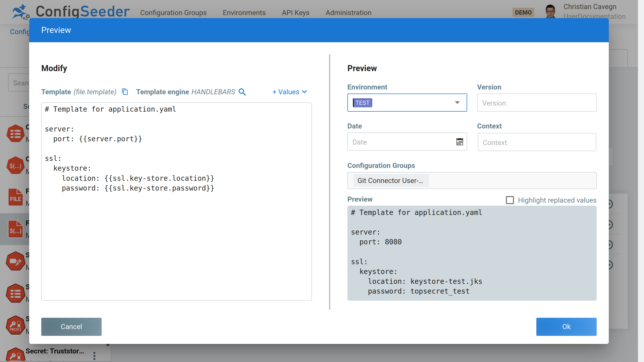
Task: Navigate to the API Keys section
Action: point(295,13)
